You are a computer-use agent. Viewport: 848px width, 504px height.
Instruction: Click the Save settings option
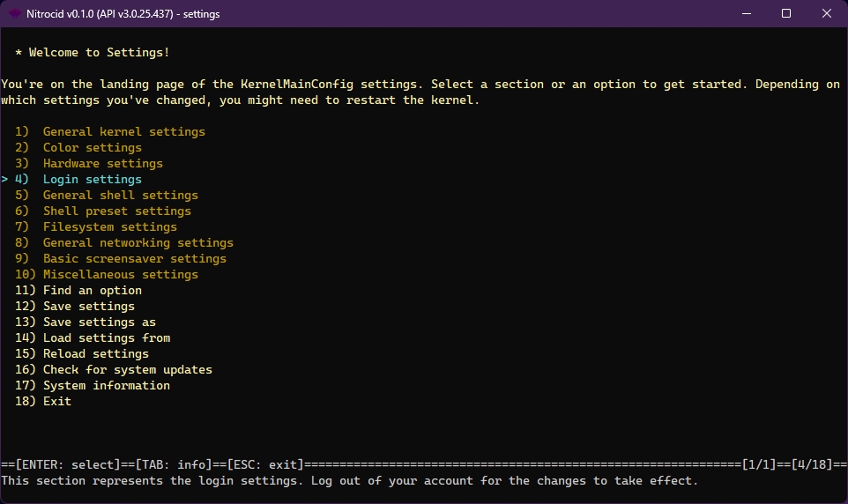88,306
